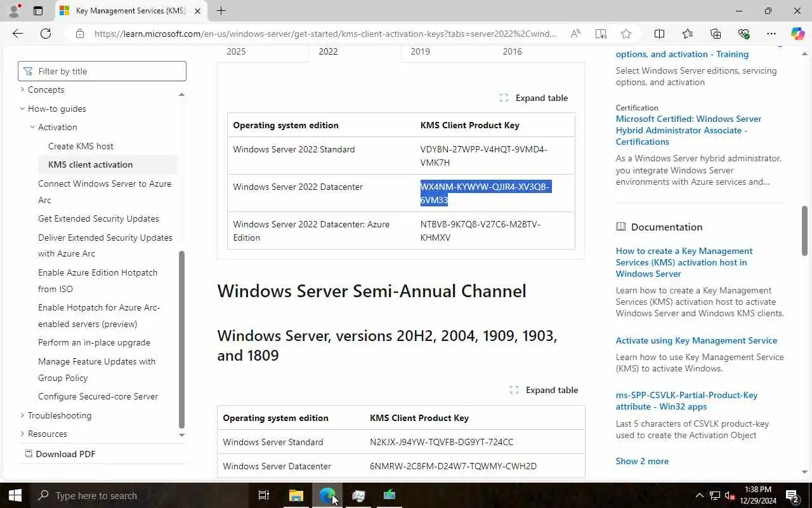Click the Windows Server 2022 Standard key
The width and height of the screenshot is (812, 508).
point(483,156)
